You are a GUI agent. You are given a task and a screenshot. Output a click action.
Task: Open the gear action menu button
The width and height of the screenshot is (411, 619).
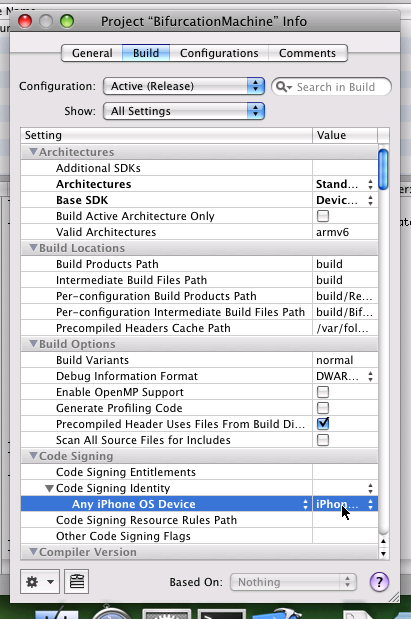[x=40, y=581]
